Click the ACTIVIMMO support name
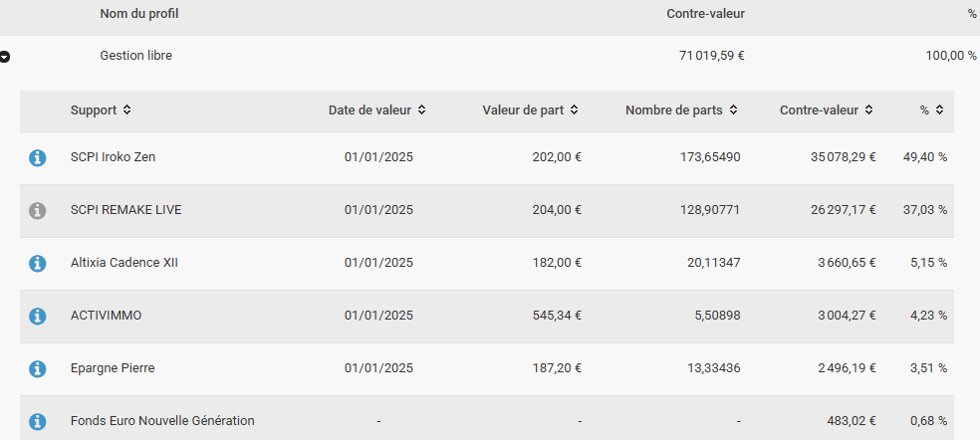Image resolution: width=980 pixels, height=440 pixels. (107, 316)
